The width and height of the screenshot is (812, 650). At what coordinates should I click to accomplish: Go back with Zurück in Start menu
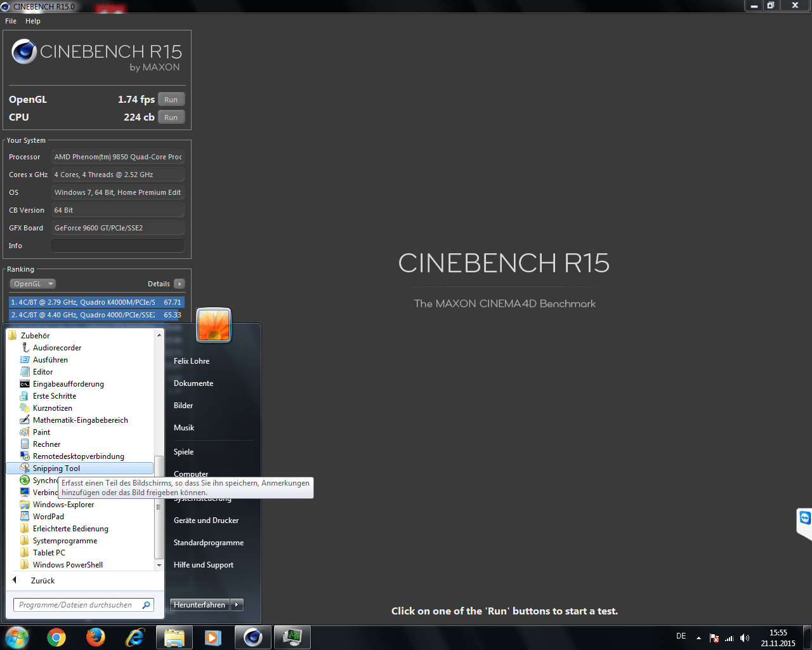43,581
